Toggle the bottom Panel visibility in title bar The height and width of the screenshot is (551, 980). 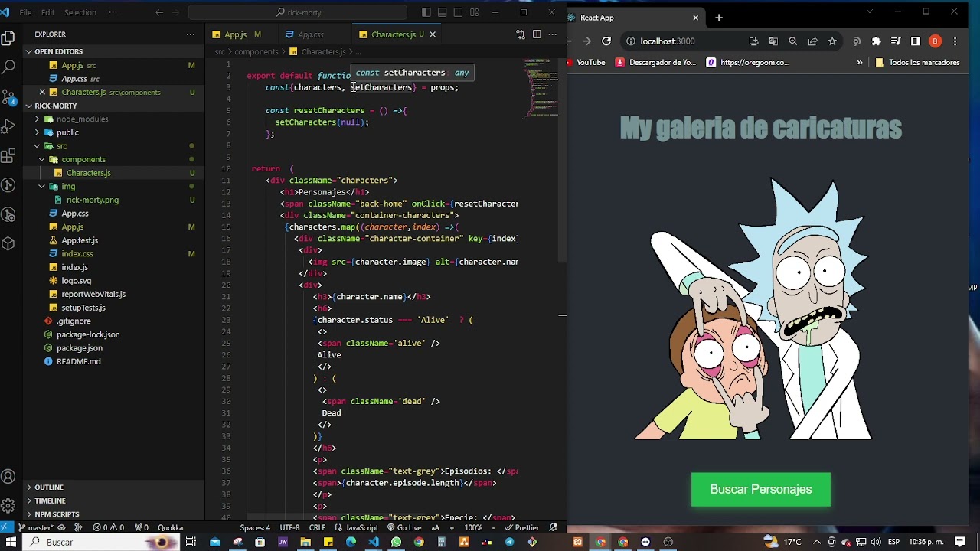pyautogui.click(x=443, y=12)
